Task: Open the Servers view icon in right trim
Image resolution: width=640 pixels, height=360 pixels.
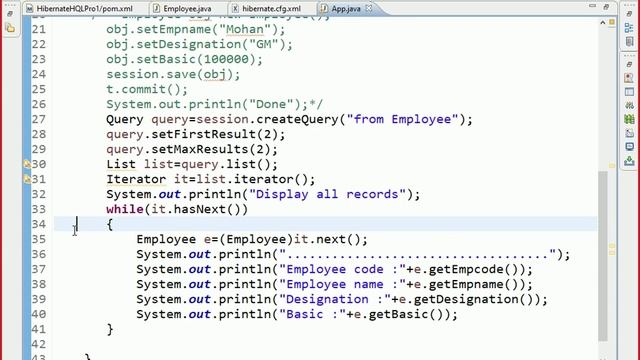Action: tap(629, 105)
